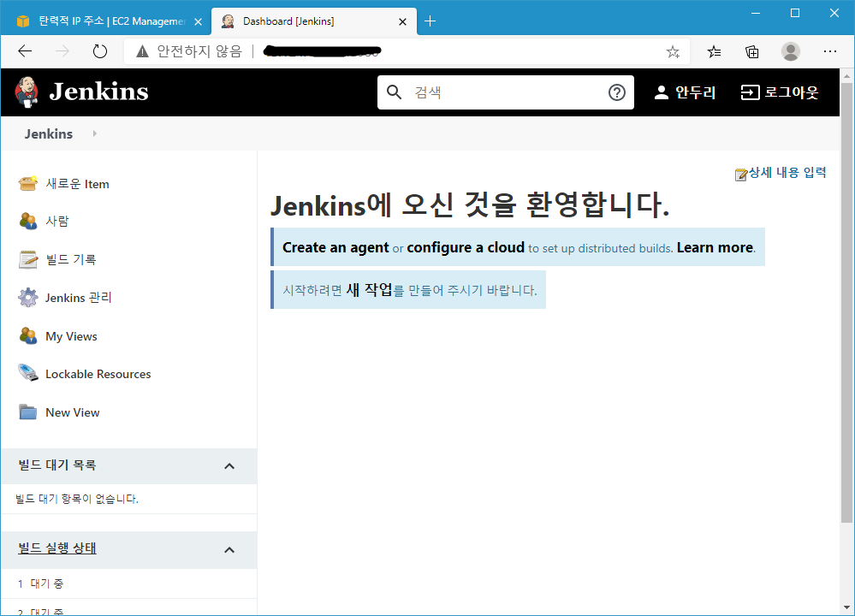
Task: Click the user silhouette icon beside 안두리
Action: coord(662,92)
